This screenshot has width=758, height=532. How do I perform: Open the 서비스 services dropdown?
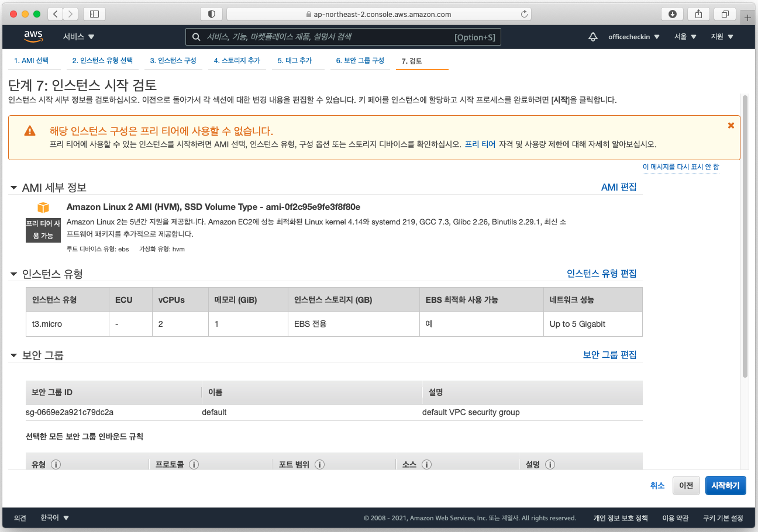[x=79, y=37]
